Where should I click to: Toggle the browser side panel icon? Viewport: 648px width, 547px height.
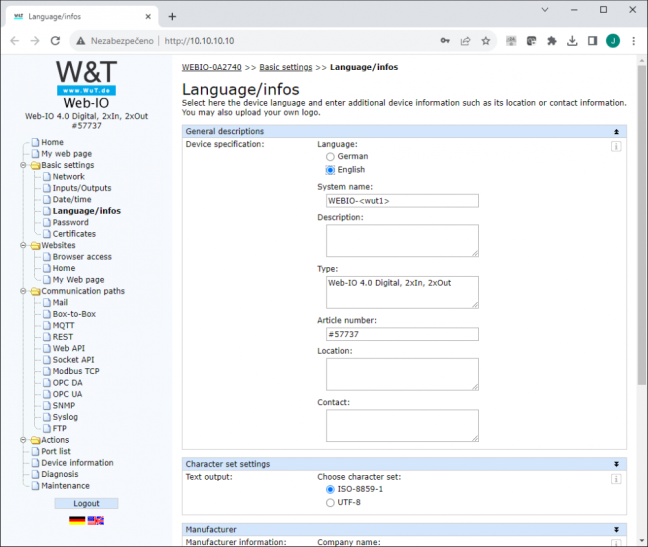592,41
